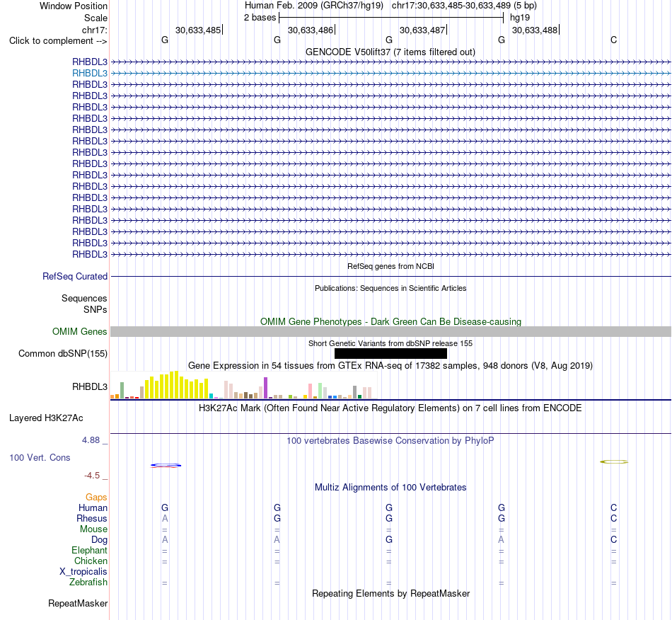
Task: Click the 'Layered H3K27Ac' track label
Action: [46, 418]
